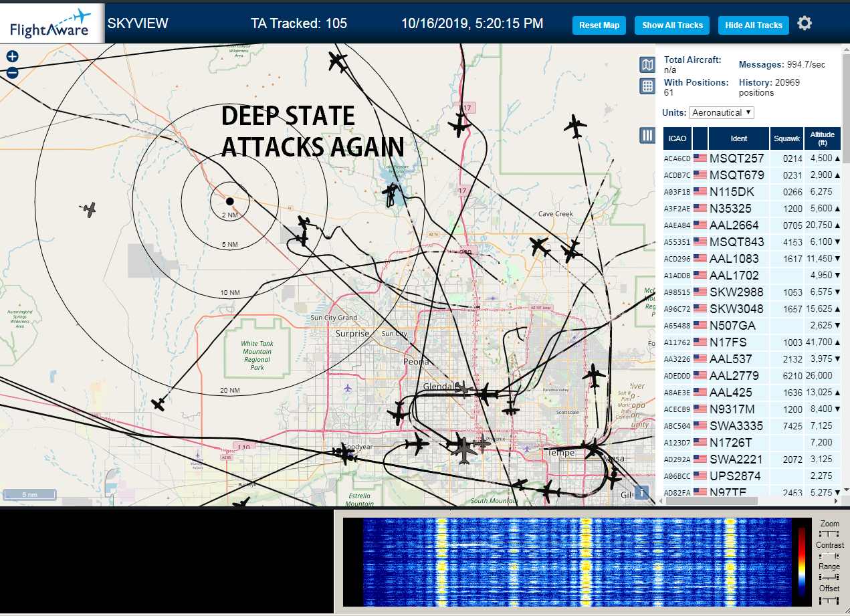850x616 pixels.
Task: Click the map attribution info icon
Action: [642, 492]
